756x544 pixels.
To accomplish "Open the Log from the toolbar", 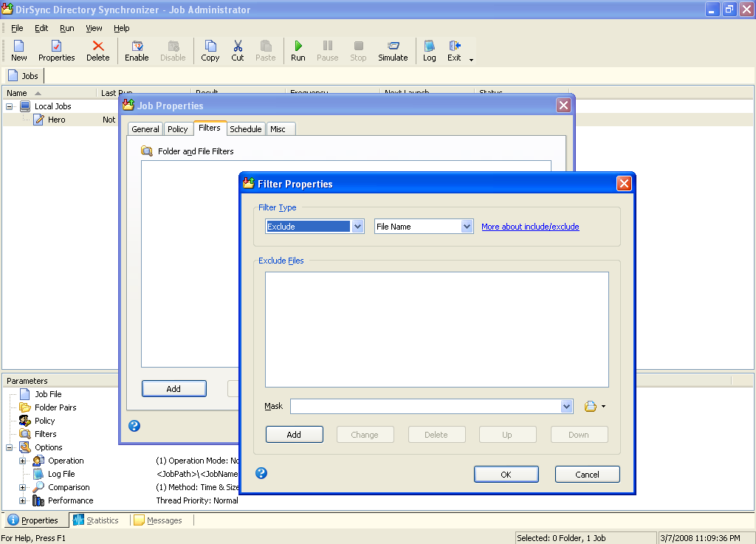I will (430, 51).
